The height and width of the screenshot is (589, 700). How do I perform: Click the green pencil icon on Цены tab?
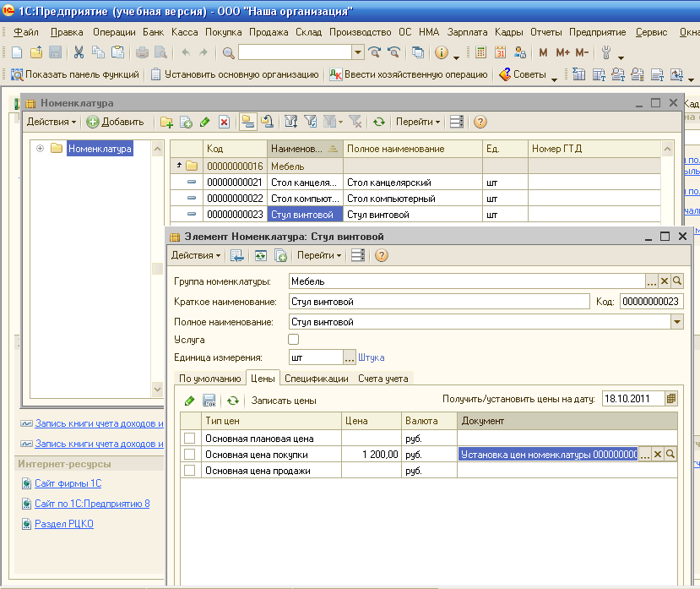(189, 401)
